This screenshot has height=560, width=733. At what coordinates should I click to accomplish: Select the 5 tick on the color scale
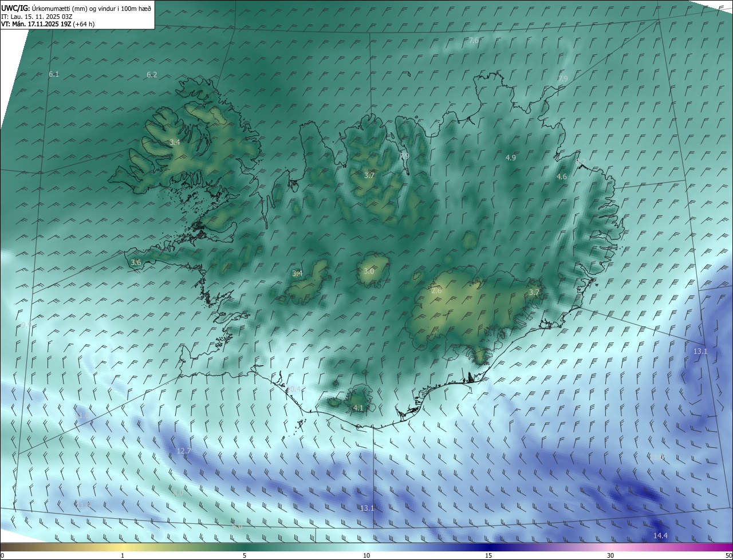pyautogui.click(x=245, y=555)
